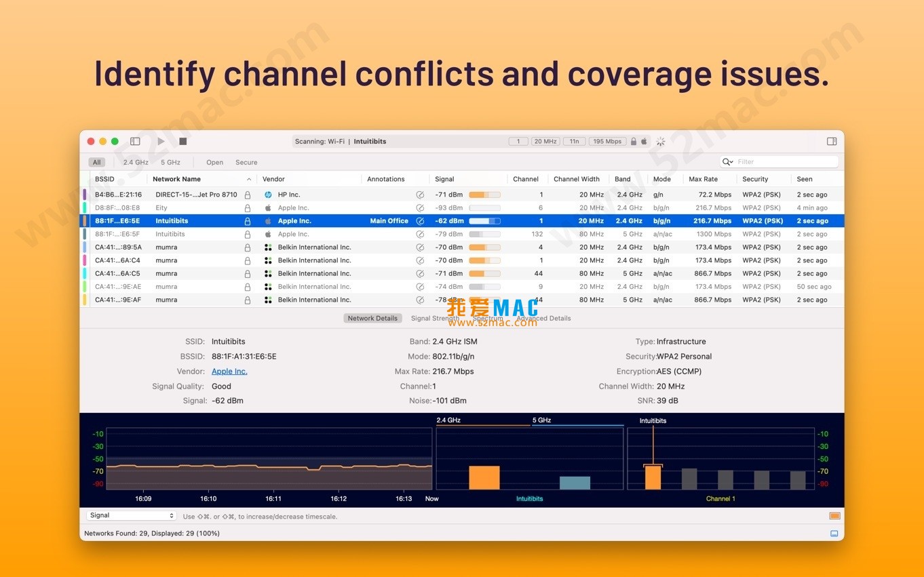Click the blue panel icon in status bar

click(x=834, y=534)
